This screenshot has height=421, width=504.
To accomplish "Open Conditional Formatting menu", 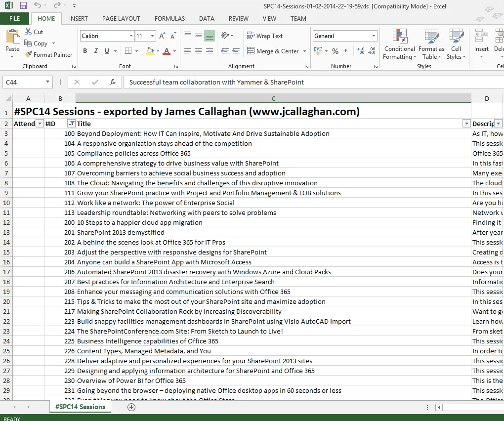I will click(x=400, y=44).
